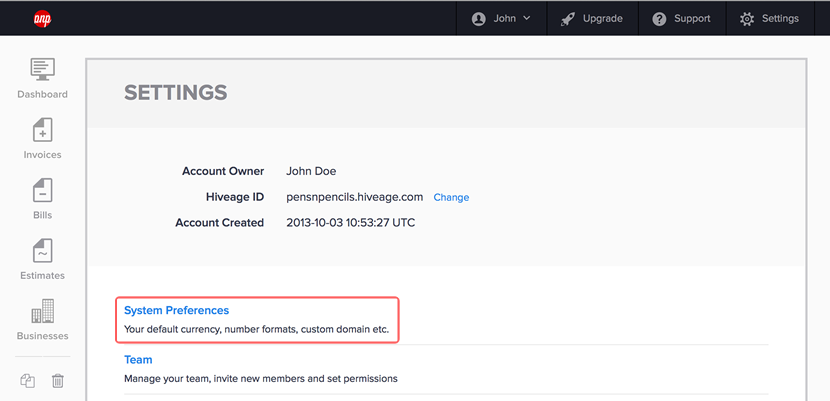
Task: Open the Support item in top bar
Action: [692, 19]
